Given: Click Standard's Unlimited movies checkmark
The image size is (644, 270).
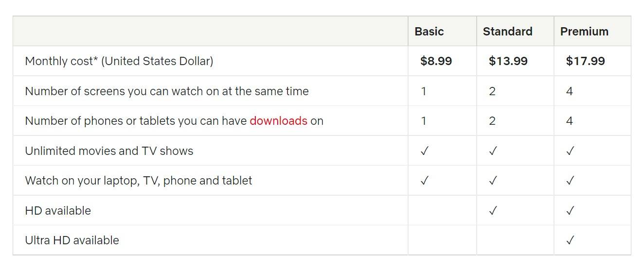Looking at the screenshot, I should (x=493, y=151).
